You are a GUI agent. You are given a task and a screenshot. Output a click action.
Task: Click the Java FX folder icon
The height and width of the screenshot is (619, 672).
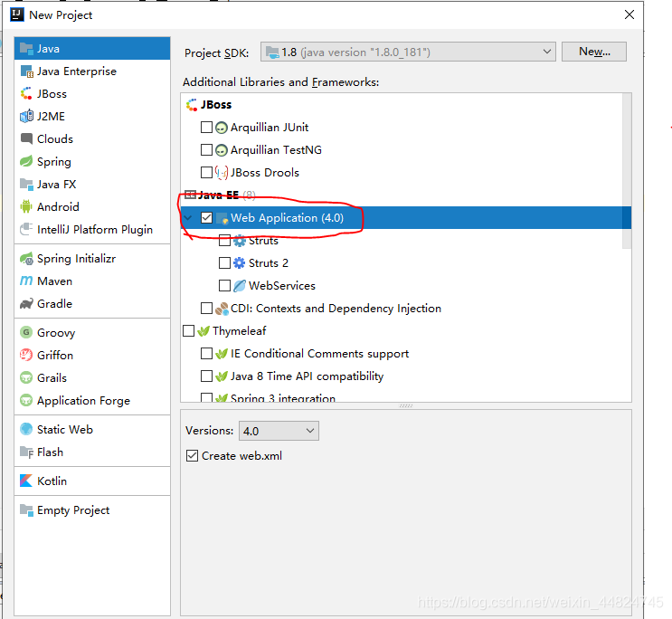coord(26,185)
